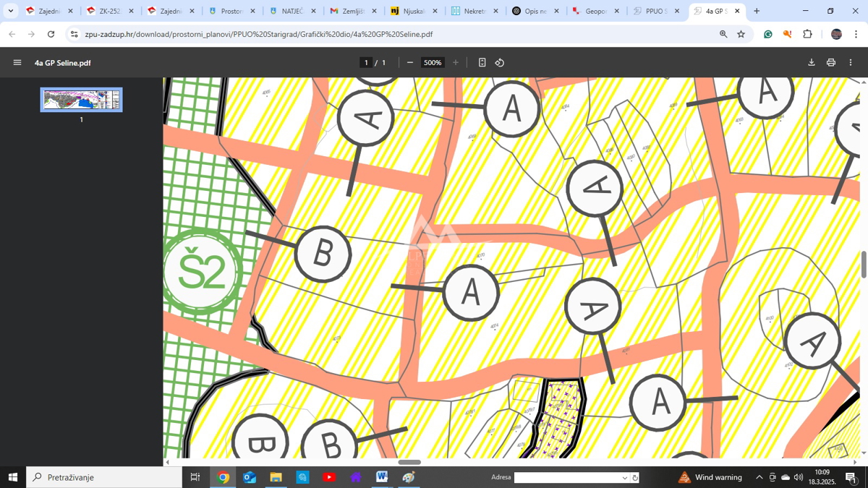The width and height of the screenshot is (868, 488).
Task: Switch to the ZK-252 tab
Action: pos(110,11)
